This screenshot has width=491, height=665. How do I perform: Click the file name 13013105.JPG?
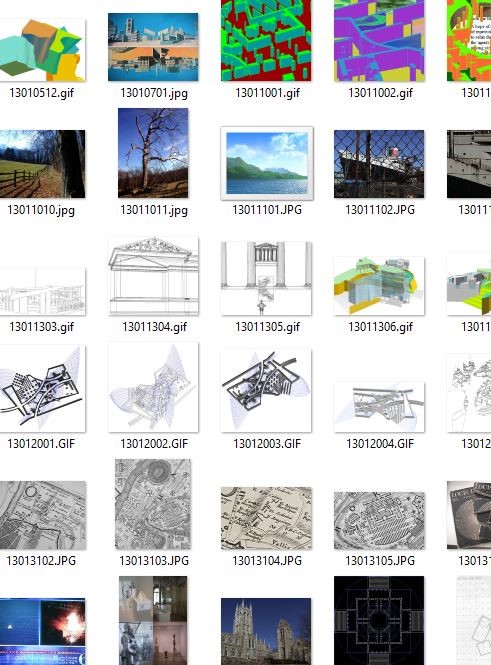(x=380, y=561)
